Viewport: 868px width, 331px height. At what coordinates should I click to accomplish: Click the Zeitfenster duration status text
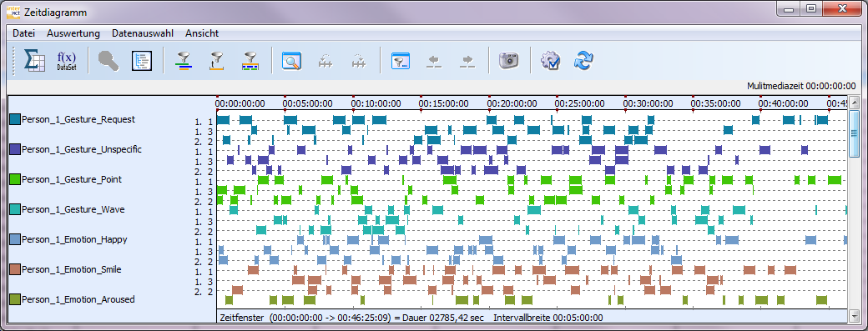point(351,318)
